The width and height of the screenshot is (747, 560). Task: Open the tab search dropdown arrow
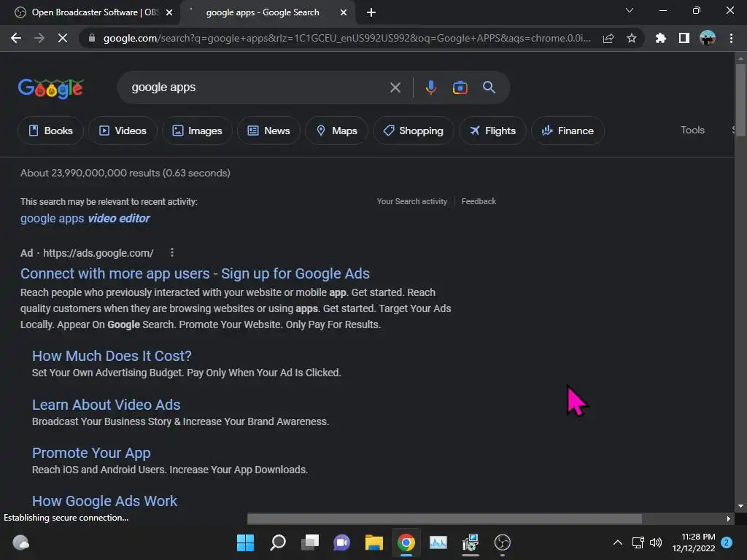point(630,10)
